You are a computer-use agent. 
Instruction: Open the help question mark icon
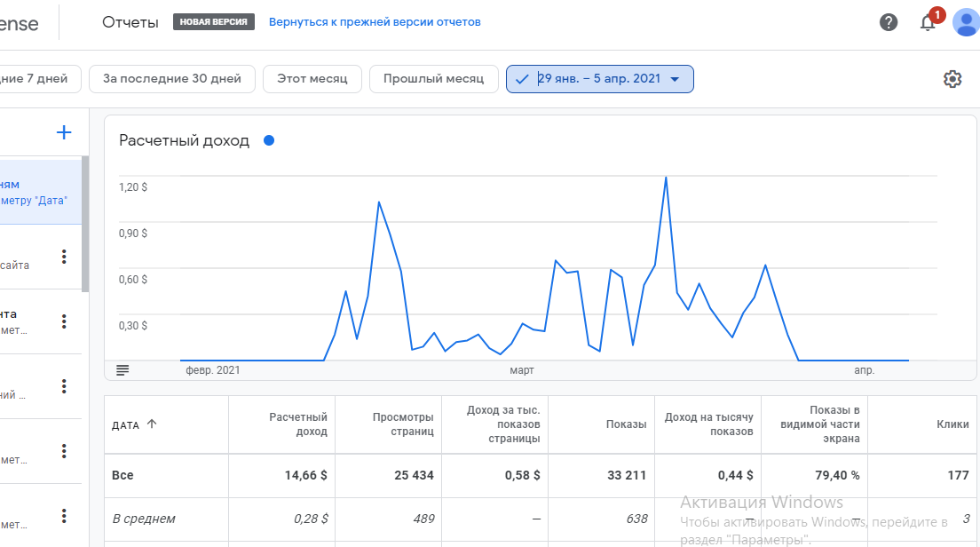(889, 22)
